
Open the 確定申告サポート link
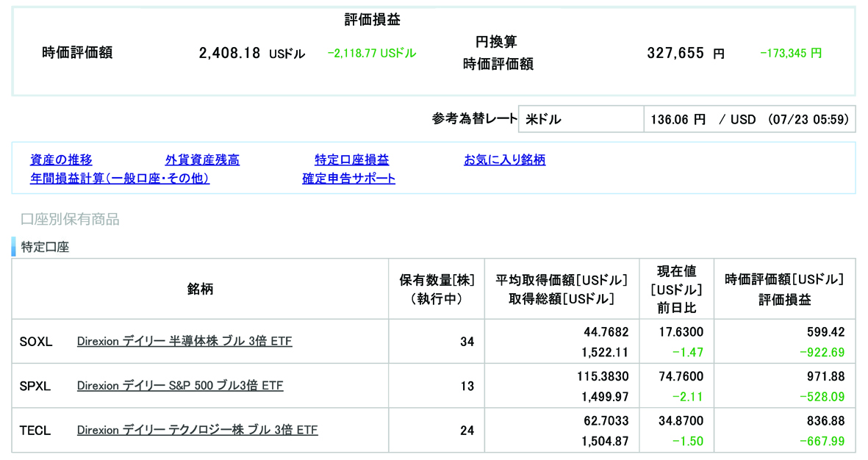point(349,179)
